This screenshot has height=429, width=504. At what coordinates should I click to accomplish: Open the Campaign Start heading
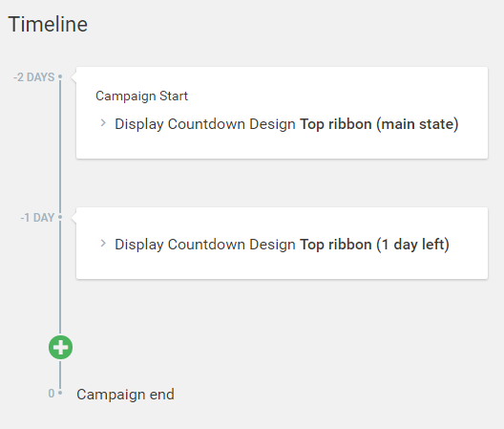(x=141, y=96)
